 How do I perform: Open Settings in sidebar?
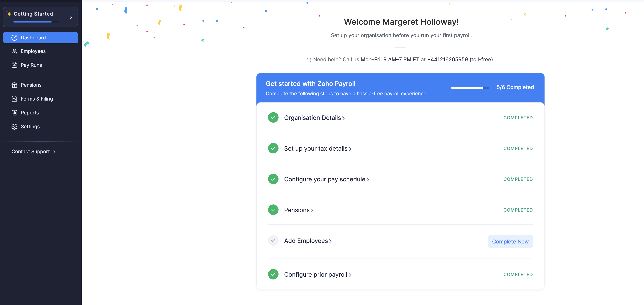pos(40,126)
